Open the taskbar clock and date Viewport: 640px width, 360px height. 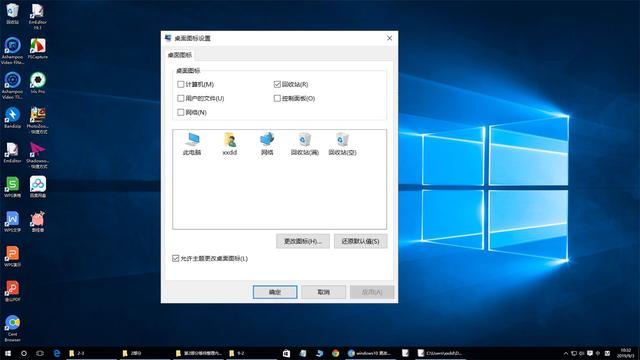click(x=626, y=353)
